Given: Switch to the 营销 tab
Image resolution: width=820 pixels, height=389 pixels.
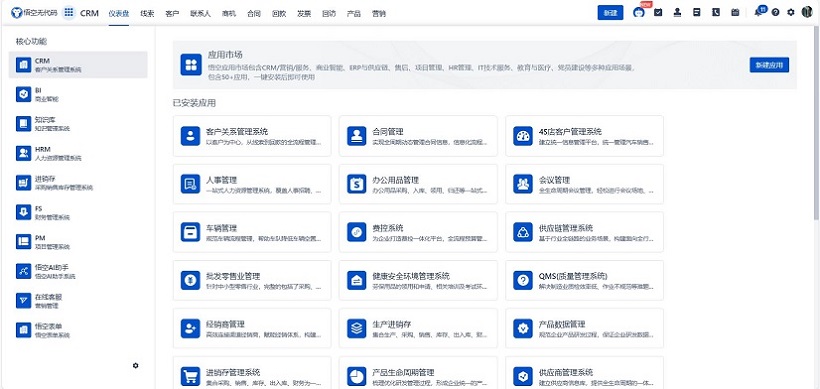Looking at the screenshot, I should click(x=379, y=14).
